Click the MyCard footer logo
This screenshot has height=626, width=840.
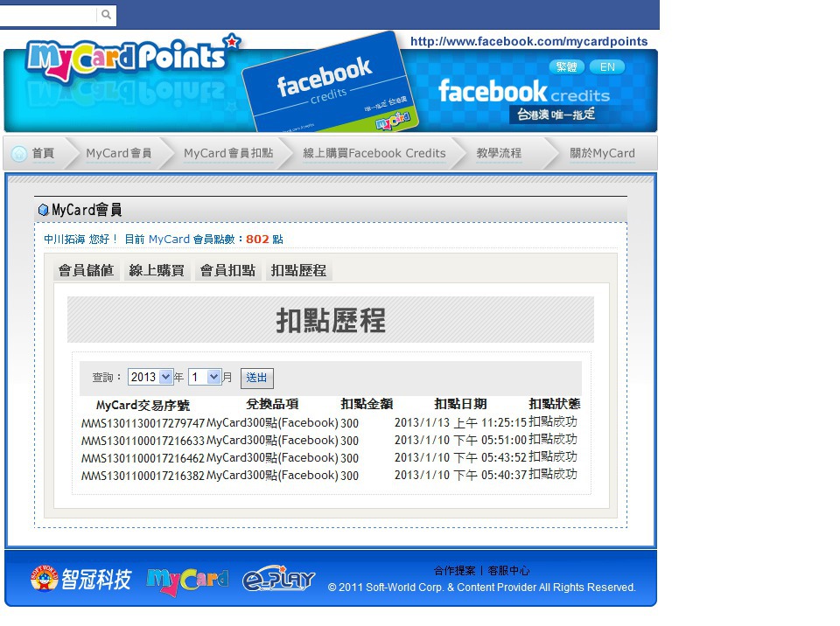187,581
